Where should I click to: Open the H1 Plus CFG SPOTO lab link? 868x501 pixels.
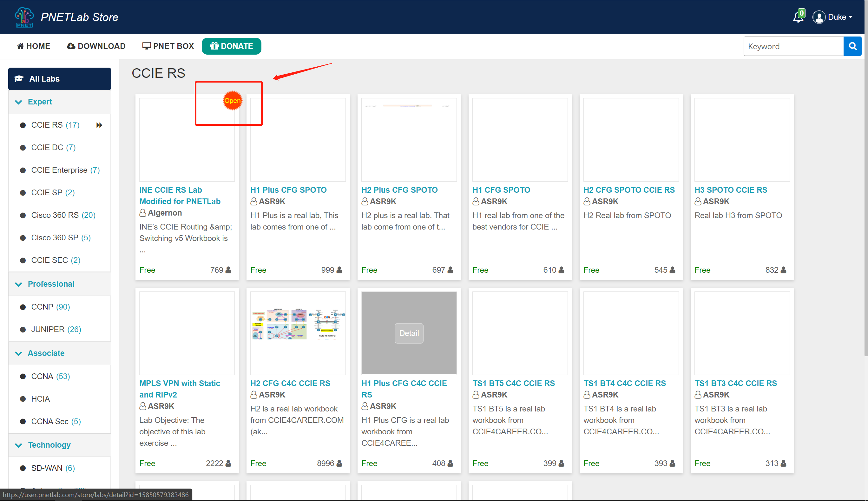(288, 190)
